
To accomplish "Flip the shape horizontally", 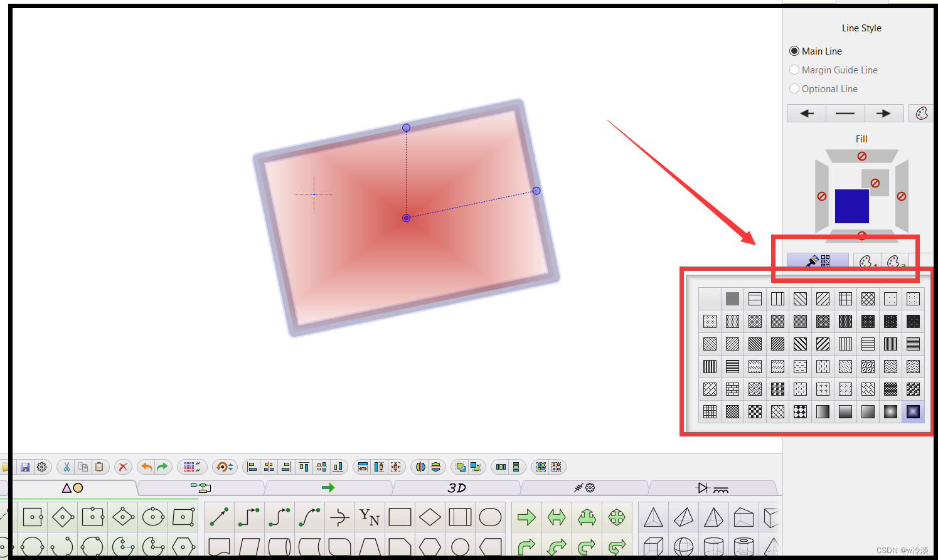I will click(x=420, y=467).
